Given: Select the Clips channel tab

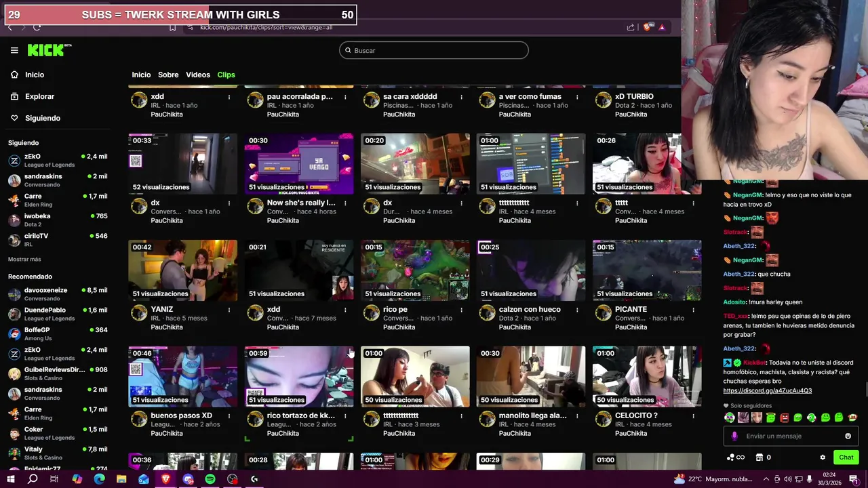Looking at the screenshot, I should coord(226,75).
